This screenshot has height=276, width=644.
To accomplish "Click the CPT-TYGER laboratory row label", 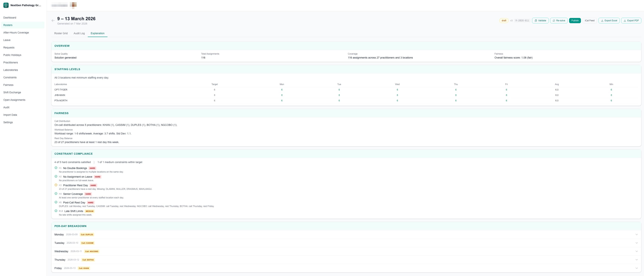I will coord(61,90).
